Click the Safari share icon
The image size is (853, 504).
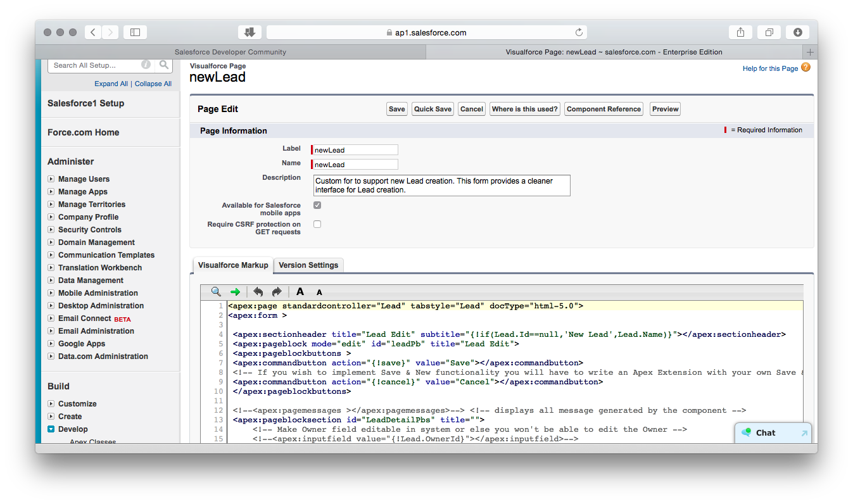pos(740,32)
